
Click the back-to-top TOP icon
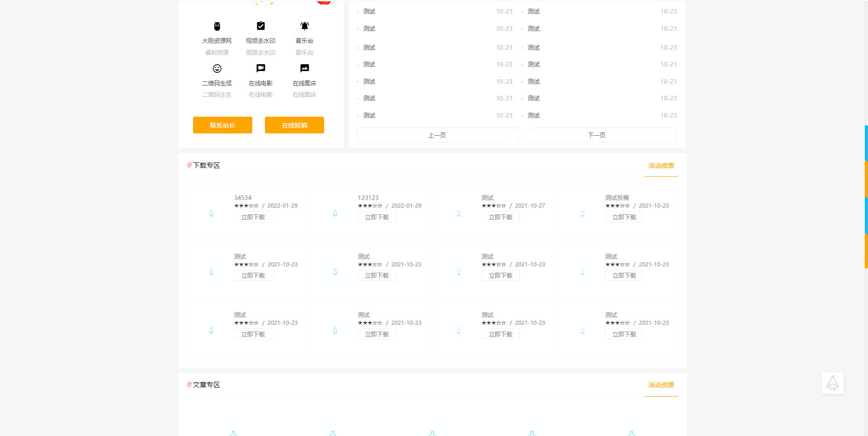tap(832, 383)
